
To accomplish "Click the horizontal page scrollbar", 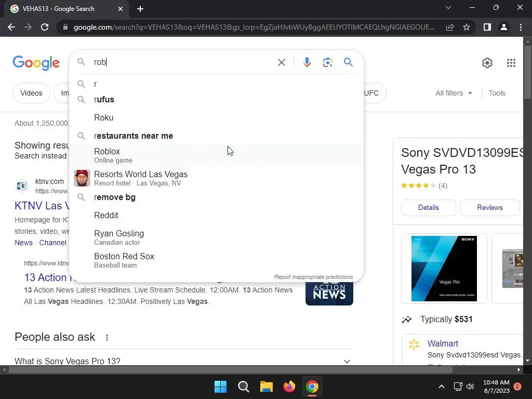I will [231, 369].
